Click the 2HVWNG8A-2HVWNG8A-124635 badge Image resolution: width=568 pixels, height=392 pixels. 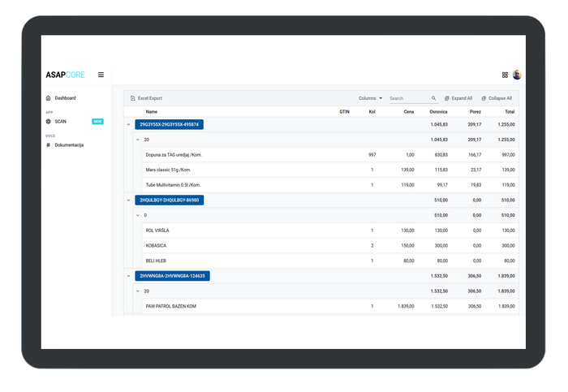click(x=172, y=276)
